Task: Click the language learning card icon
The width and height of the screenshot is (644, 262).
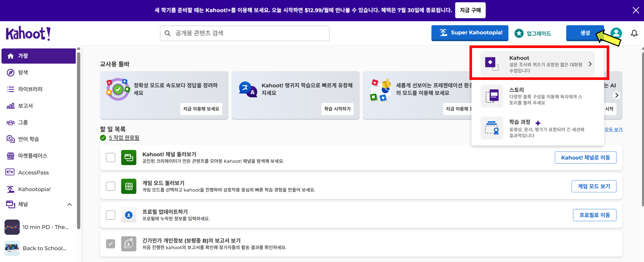Action: pyautogui.click(x=248, y=89)
